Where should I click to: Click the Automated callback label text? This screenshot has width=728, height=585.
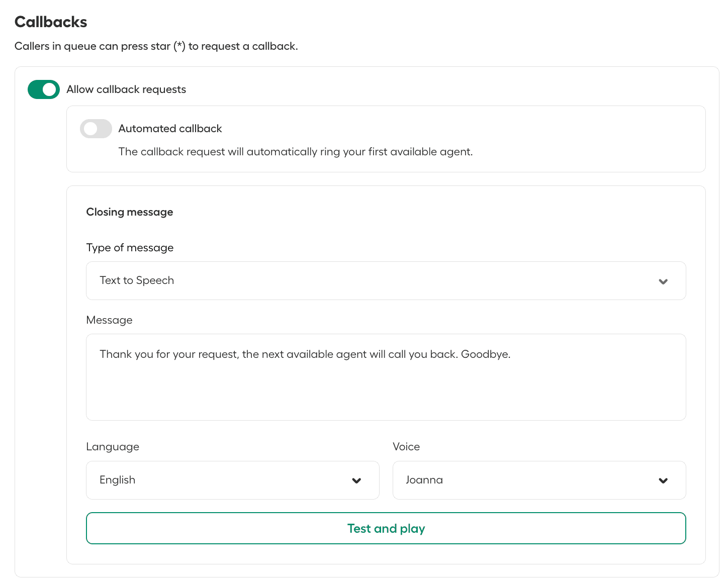170,129
